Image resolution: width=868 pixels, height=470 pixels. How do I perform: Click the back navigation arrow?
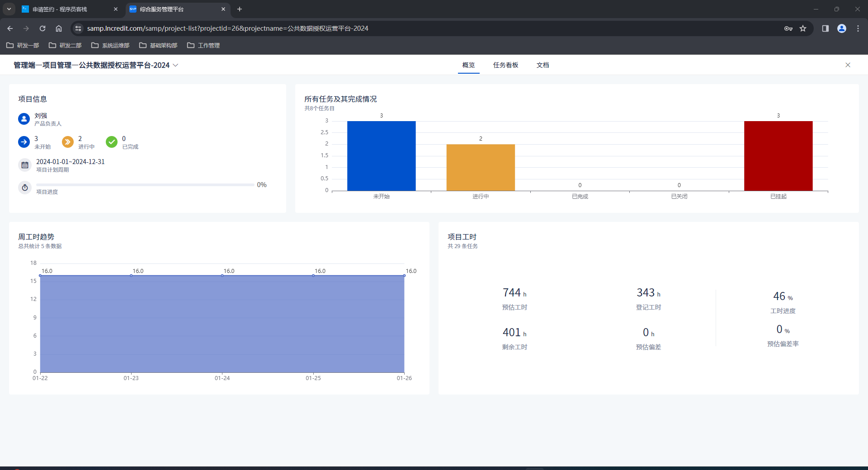point(10,28)
